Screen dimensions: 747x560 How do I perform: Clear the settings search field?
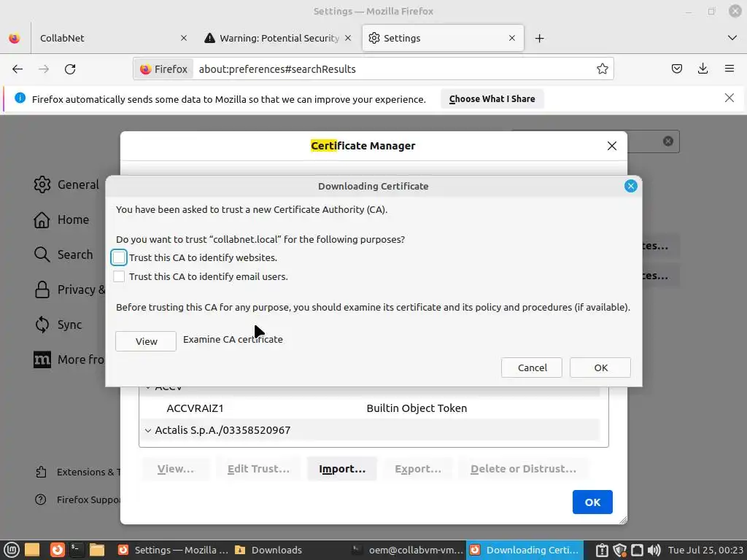668,141
